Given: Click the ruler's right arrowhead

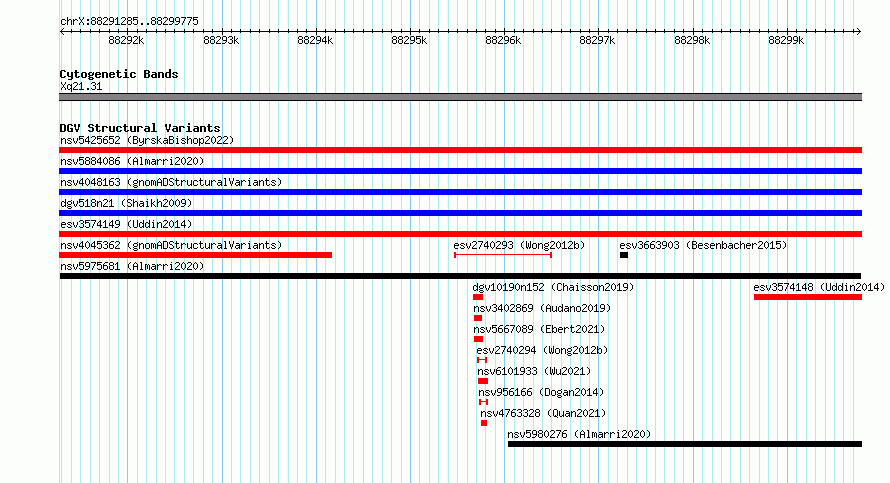Looking at the screenshot, I should tap(859, 31).
